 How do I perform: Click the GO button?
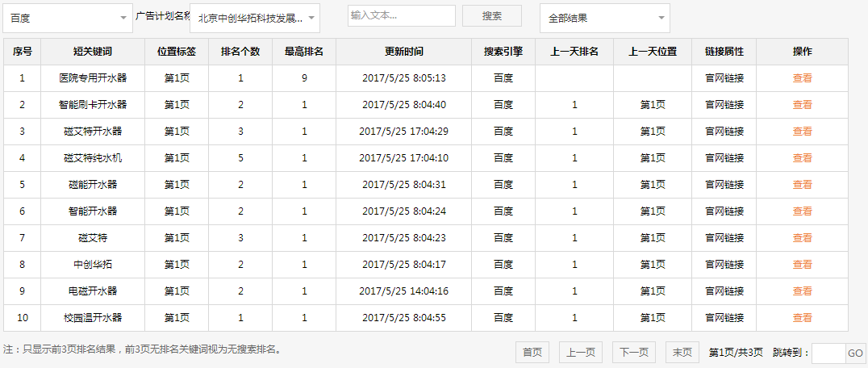(x=855, y=353)
